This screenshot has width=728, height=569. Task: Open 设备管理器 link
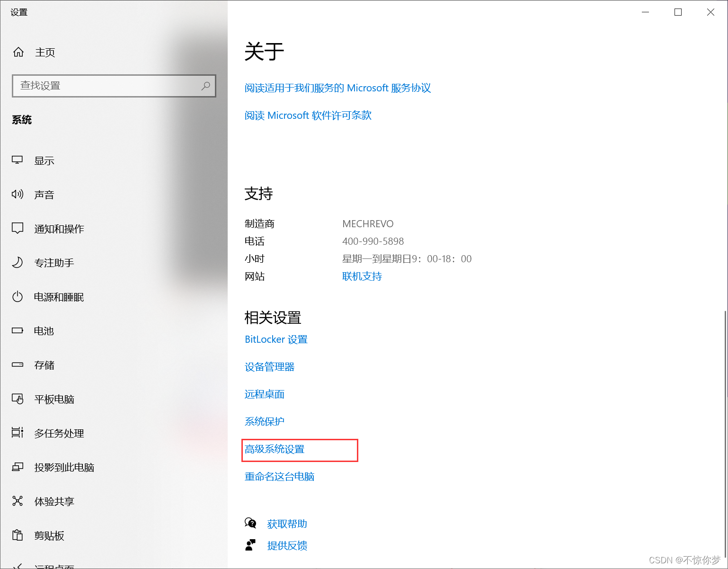pyautogui.click(x=269, y=367)
